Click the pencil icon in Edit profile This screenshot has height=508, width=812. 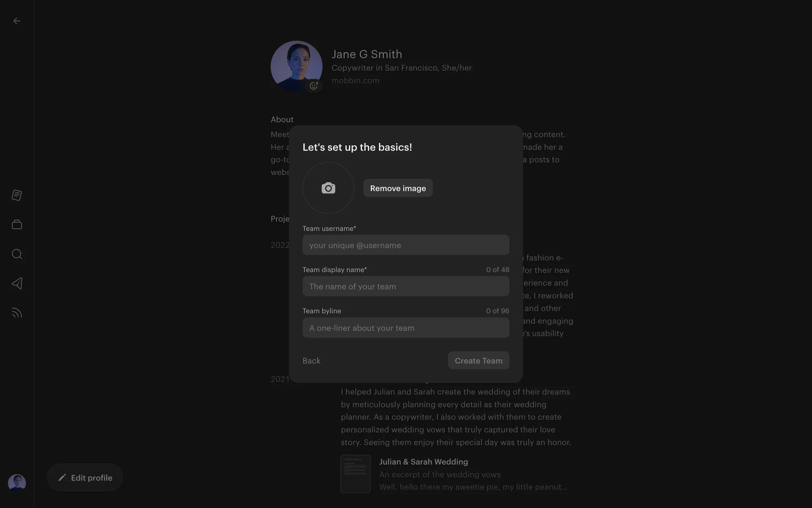[x=62, y=478]
